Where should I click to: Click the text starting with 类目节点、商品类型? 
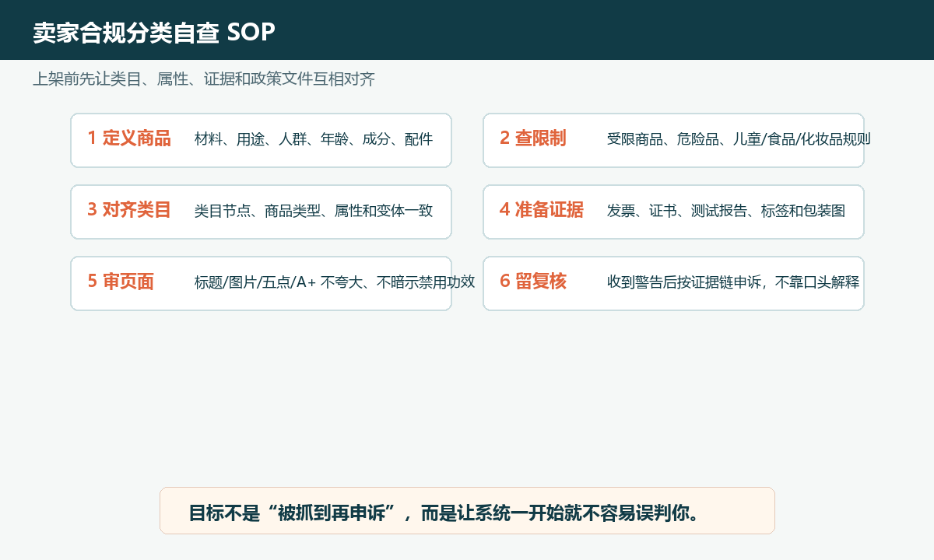coord(314,211)
